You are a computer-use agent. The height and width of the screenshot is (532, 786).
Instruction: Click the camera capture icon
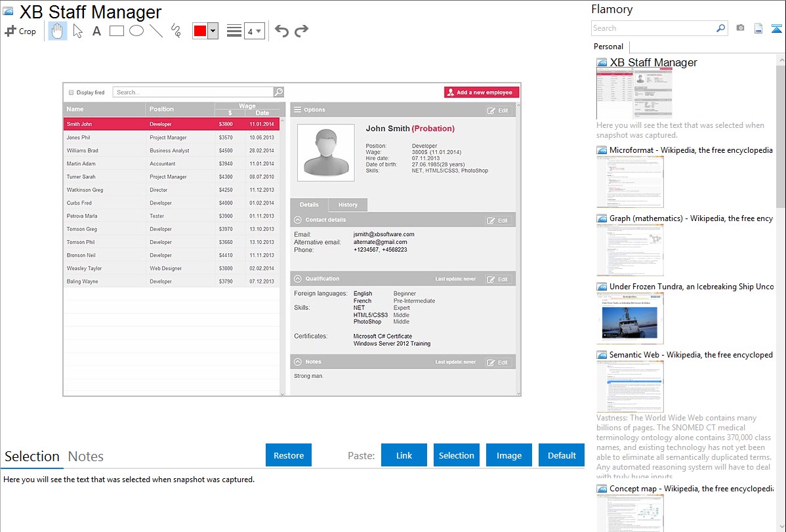740,28
